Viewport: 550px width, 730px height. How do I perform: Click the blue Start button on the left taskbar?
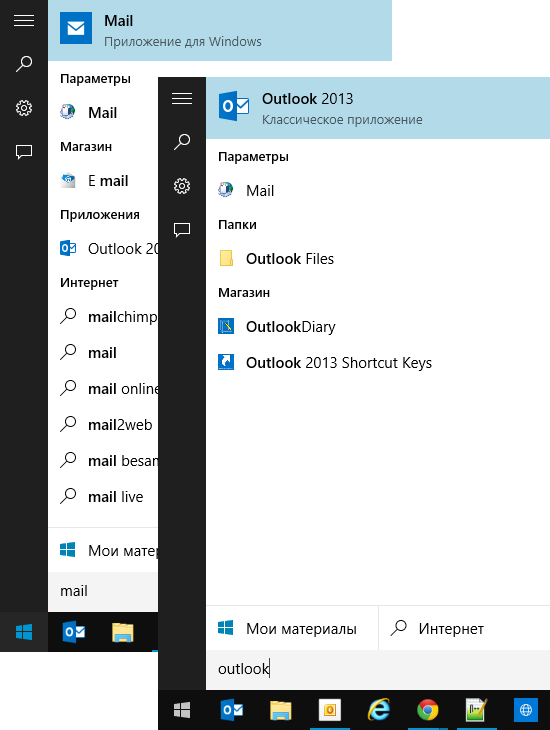coord(24,632)
